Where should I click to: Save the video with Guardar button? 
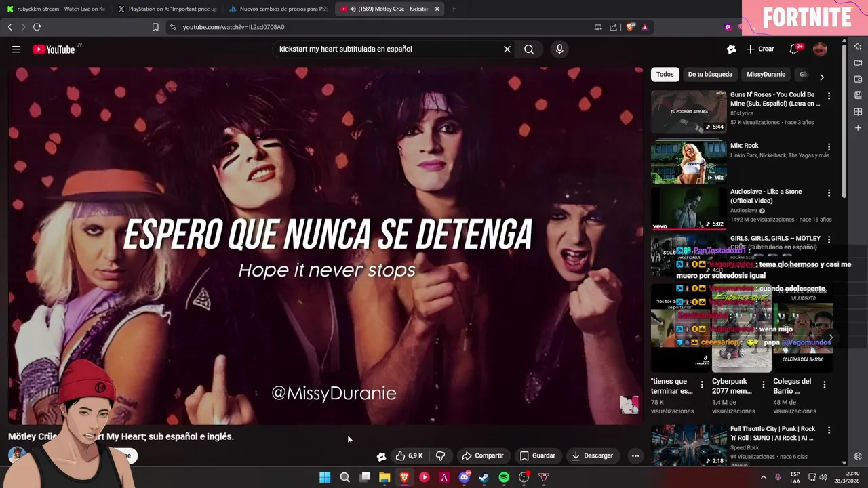coord(538,455)
